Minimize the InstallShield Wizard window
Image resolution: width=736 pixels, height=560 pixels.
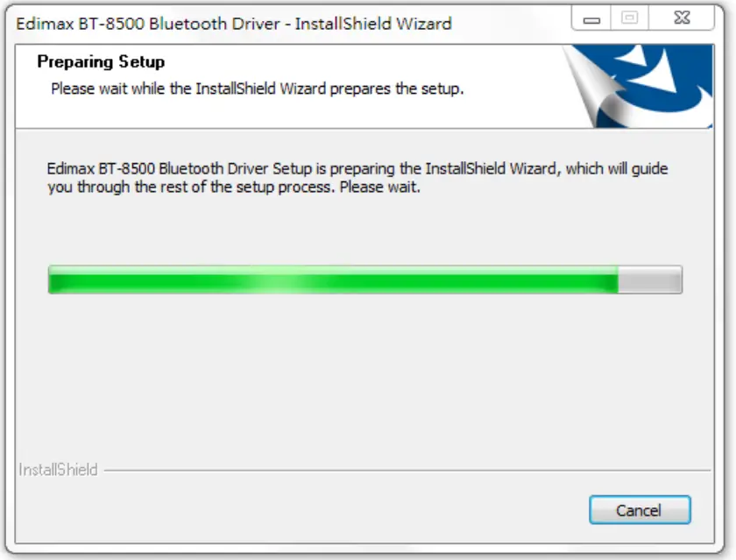click(x=591, y=18)
